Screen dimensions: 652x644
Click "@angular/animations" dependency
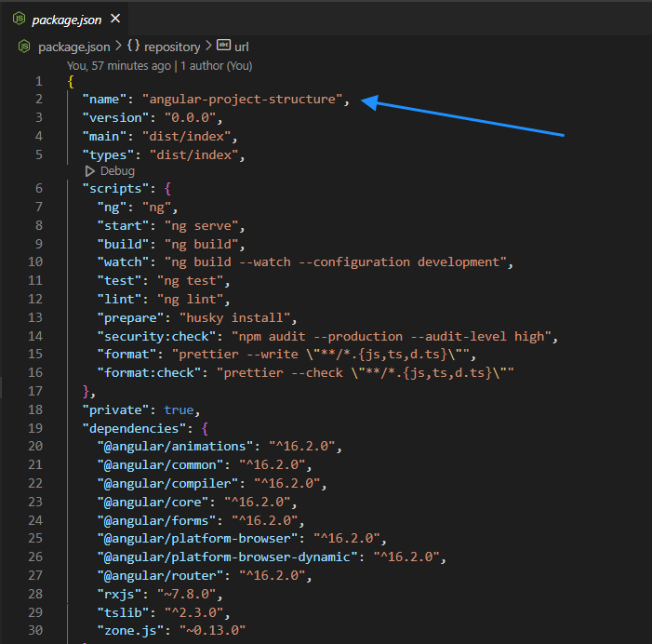pos(175,447)
